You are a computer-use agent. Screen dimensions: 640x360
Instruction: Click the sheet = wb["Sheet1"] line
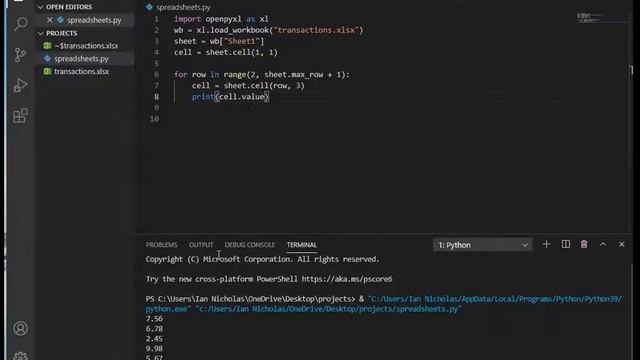pyautogui.click(x=219, y=41)
